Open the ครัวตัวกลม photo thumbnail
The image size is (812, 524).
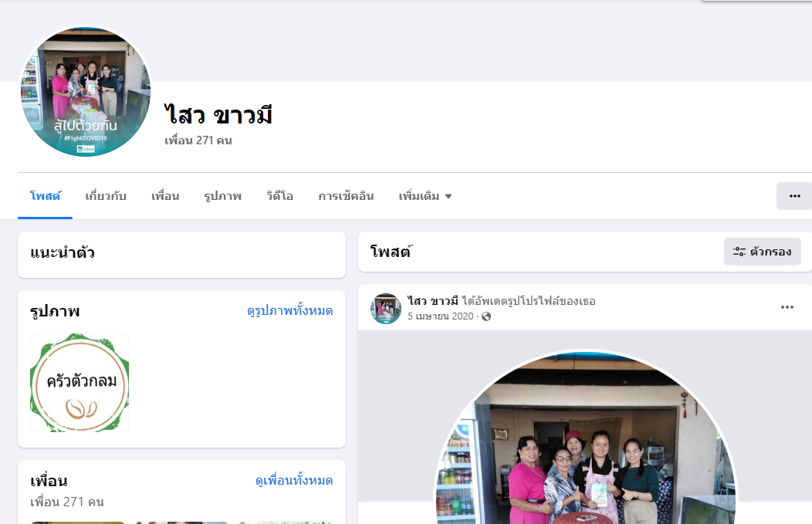coord(80,383)
